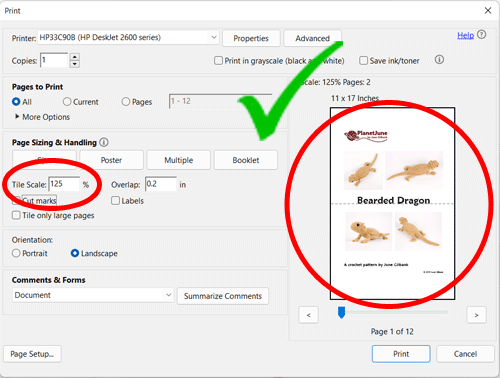Close the Print dialog with the X

click(488, 11)
